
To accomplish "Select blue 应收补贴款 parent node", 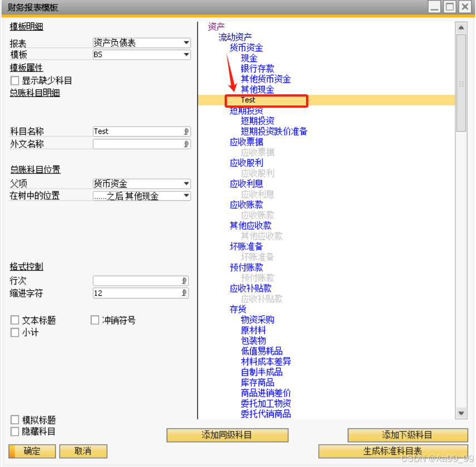I will (x=250, y=288).
